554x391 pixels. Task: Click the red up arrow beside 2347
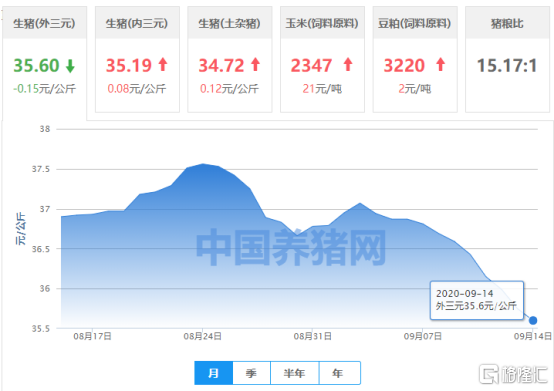(348, 65)
